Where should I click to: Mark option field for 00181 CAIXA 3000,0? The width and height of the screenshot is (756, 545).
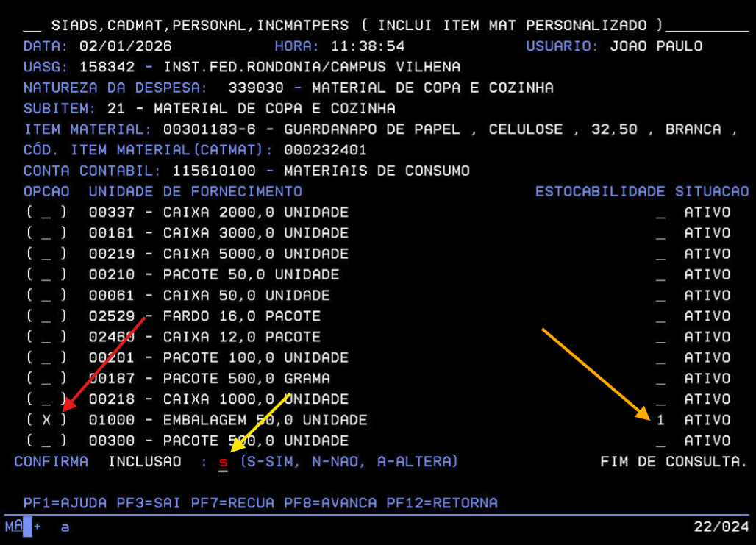pyautogui.click(x=46, y=233)
